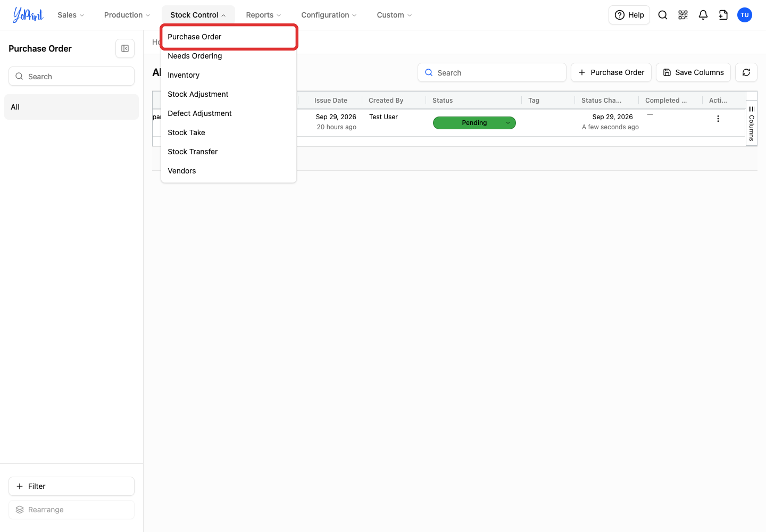Click the Status column header

tap(474, 101)
